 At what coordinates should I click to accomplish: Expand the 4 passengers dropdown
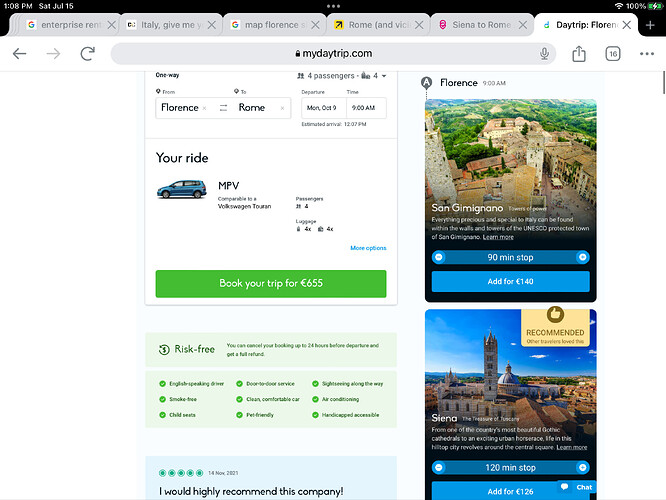click(341, 76)
